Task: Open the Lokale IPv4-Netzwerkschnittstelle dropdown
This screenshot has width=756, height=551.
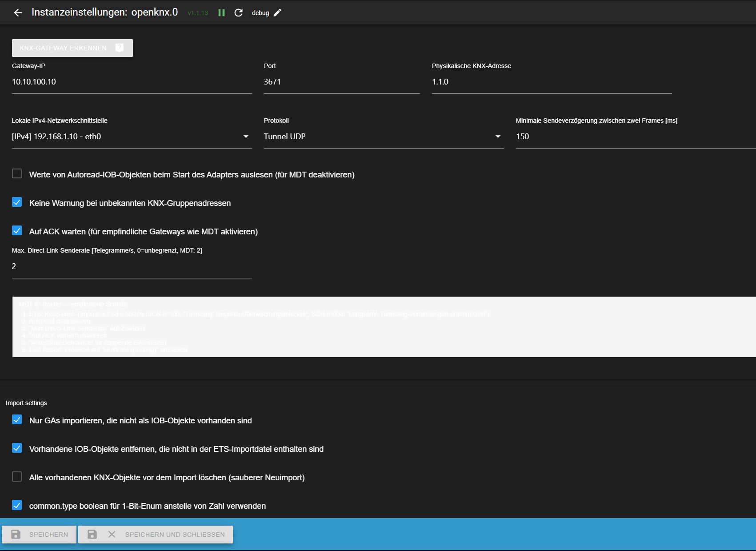Action: tap(132, 137)
